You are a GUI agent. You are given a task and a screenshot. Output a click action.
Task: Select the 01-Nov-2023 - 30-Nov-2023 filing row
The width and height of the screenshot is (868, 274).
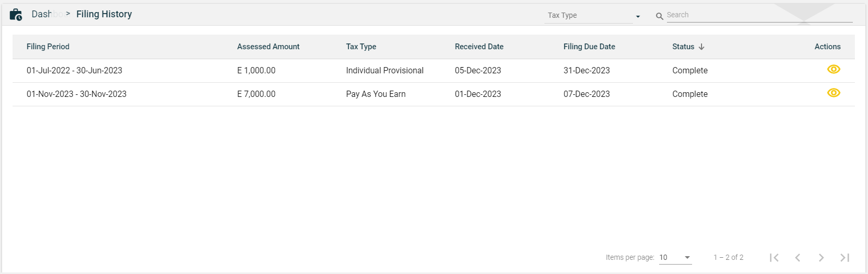coord(76,94)
